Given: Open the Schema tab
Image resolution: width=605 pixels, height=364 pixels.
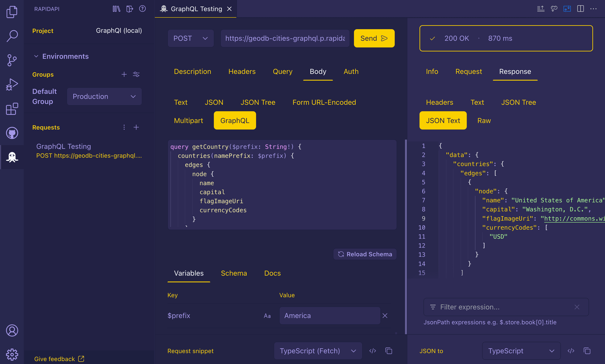Looking at the screenshot, I should pyautogui.click(x=234, y=273).
